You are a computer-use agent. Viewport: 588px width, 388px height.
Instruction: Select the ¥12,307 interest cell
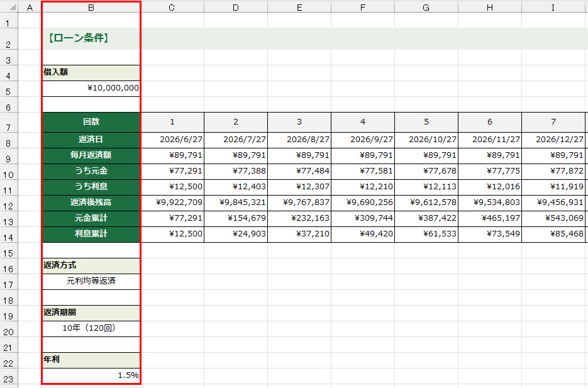pos(299,187)
